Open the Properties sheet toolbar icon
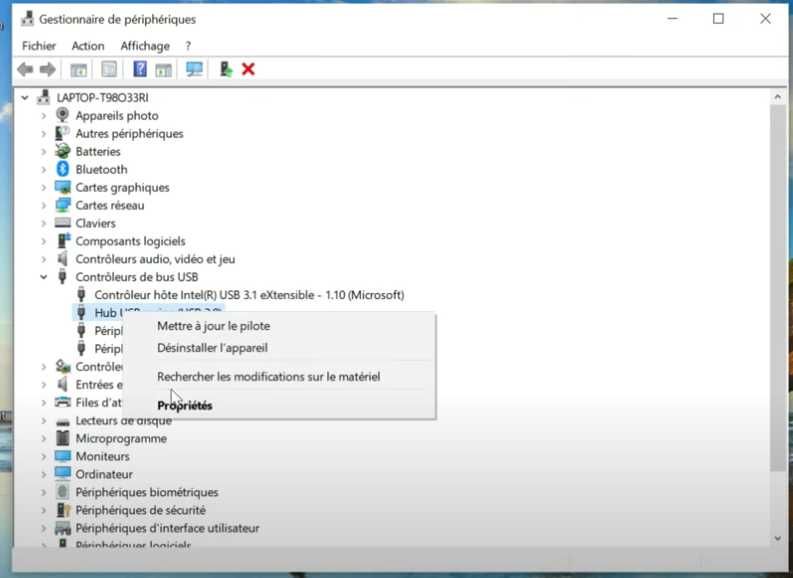The image size is (793, 578). pyautogui.click(x=109, y=69)
